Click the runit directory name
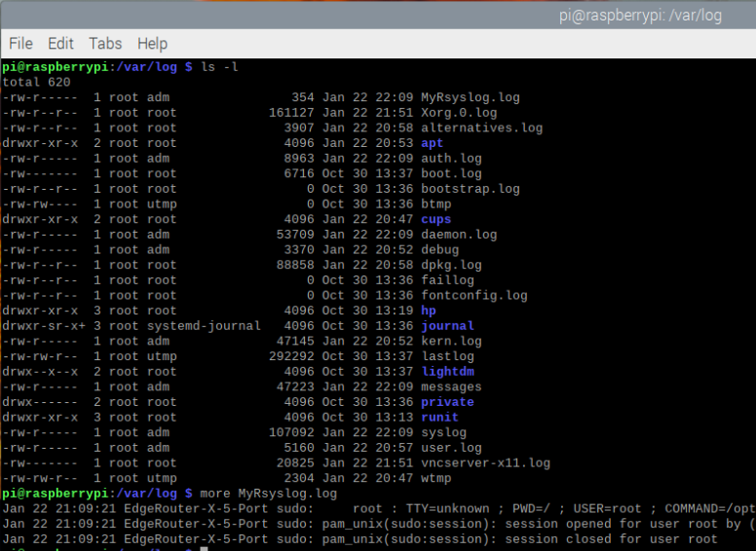The height and width of the screenshot is (551, 756). click(439, 418)
